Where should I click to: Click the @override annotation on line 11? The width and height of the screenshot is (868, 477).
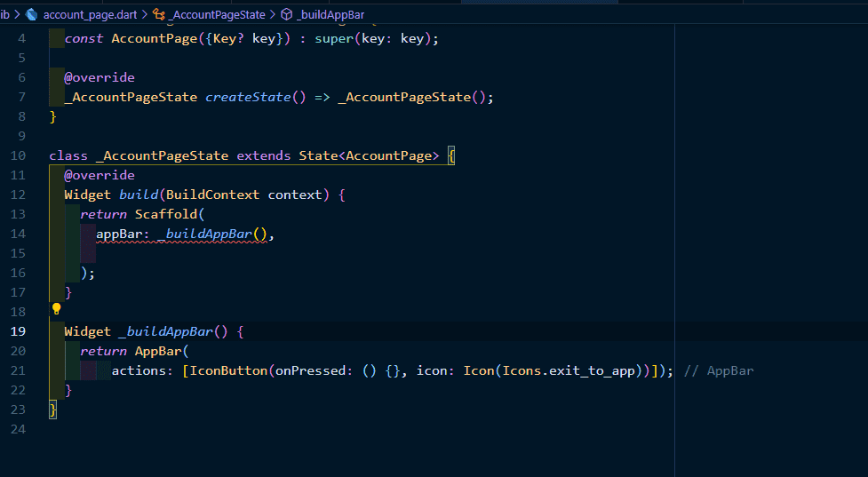[100, 175]
